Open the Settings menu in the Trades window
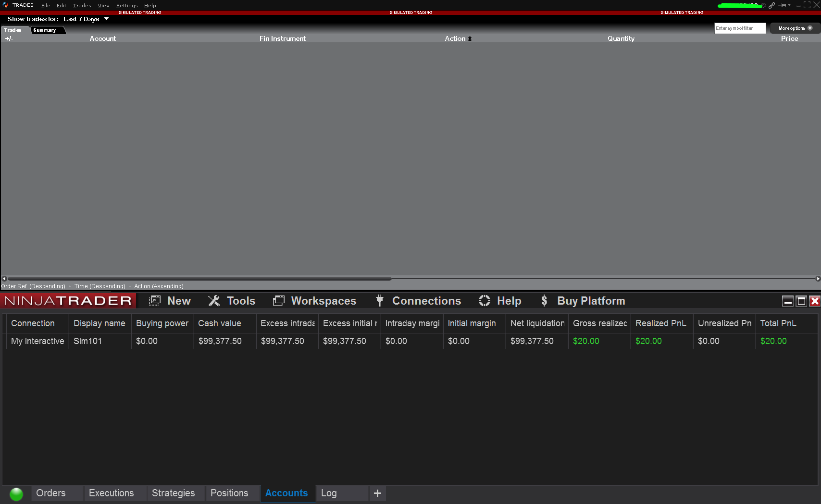 (127, 5)
